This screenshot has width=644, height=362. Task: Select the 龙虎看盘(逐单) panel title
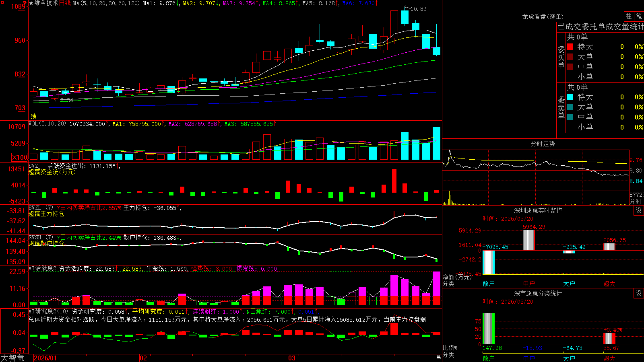(x=543, y=16)
